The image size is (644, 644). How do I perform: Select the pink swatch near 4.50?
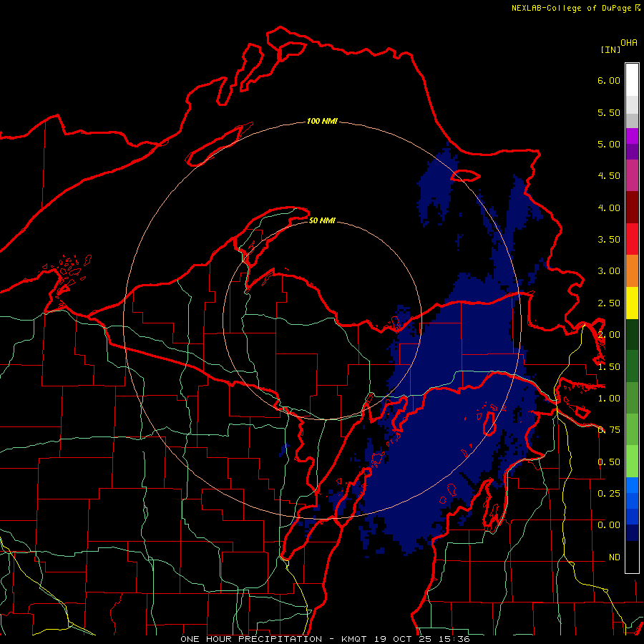coord(632,175)
